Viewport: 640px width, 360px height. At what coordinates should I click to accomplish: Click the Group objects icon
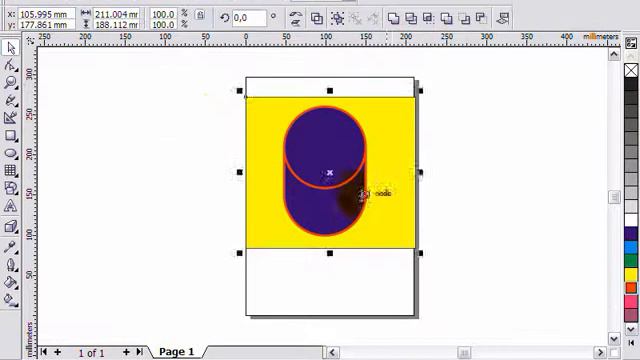click(338, 18)
